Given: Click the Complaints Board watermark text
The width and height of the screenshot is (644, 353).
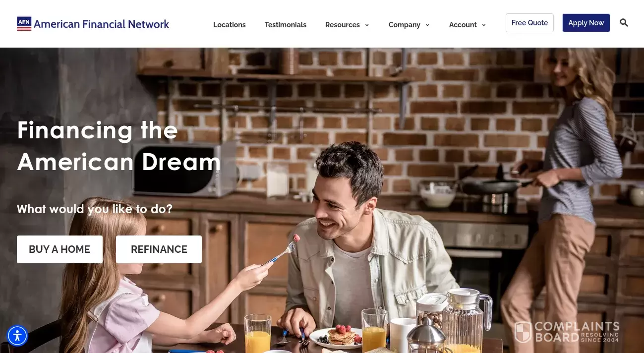Looking at the screenshot, I should (577, 332).
